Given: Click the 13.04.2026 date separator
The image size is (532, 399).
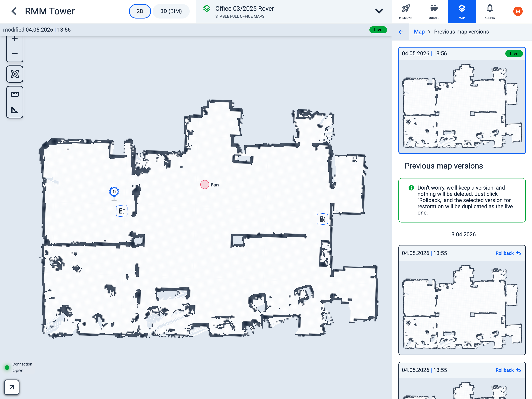Looking at the screenshot, I should (462, 234).
